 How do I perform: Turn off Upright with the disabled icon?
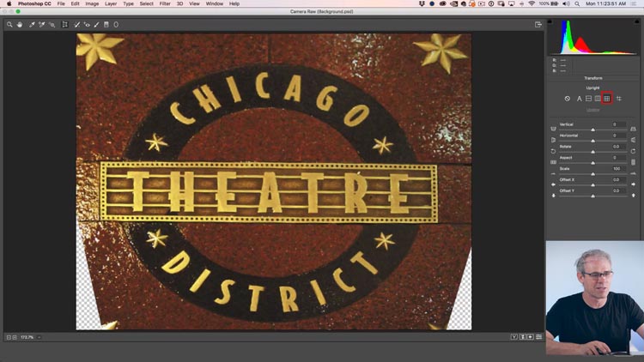pyautogui.click(x=568, y=99)
